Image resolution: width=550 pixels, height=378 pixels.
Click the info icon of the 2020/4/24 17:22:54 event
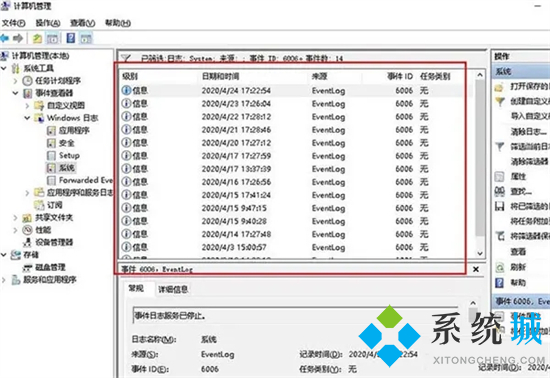(x=126, y=90)
